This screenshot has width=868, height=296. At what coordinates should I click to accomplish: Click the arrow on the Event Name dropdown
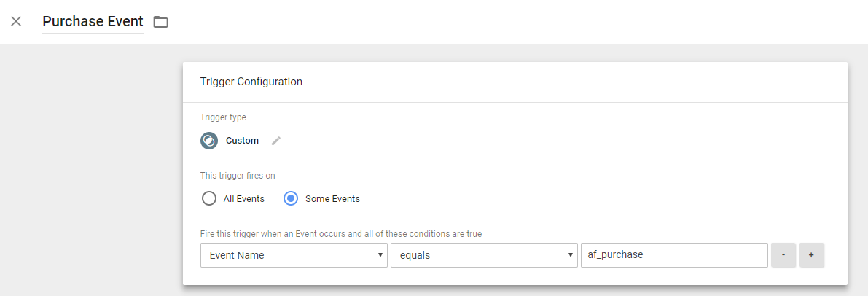[x=380, y=255]
